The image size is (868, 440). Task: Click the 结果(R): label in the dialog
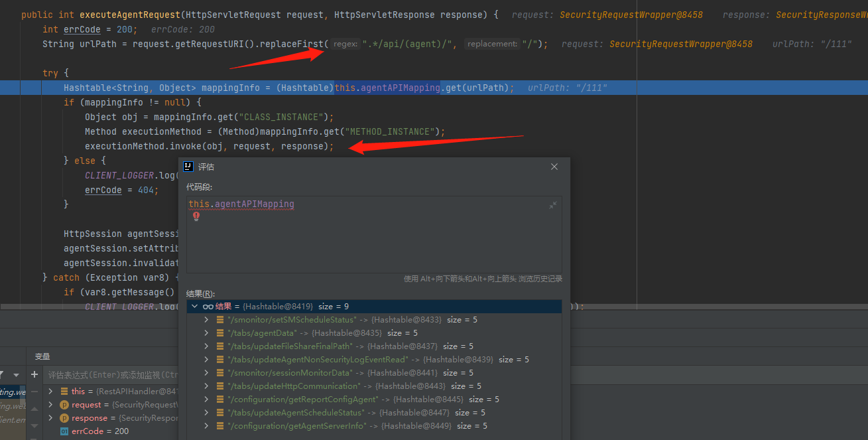click(x=201, y=293)
